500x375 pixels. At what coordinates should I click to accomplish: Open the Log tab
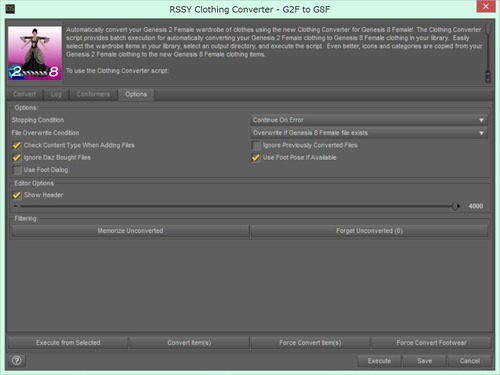click(56, 94)
